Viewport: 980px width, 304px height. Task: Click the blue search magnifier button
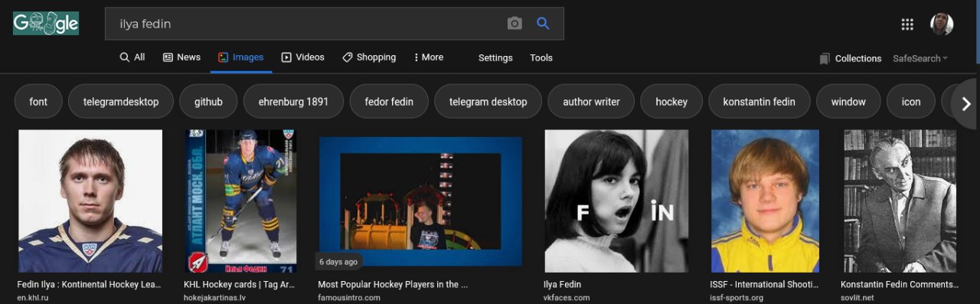[x=543, y=24]
